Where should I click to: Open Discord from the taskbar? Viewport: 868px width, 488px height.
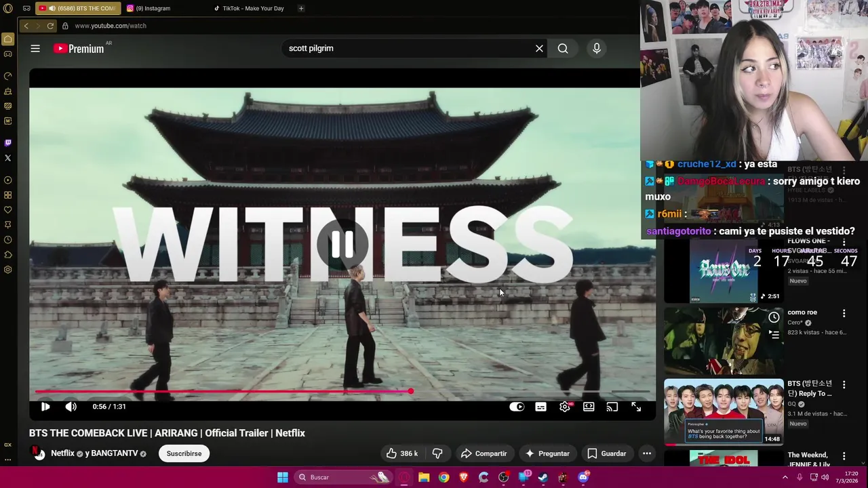tap(583, 477)
